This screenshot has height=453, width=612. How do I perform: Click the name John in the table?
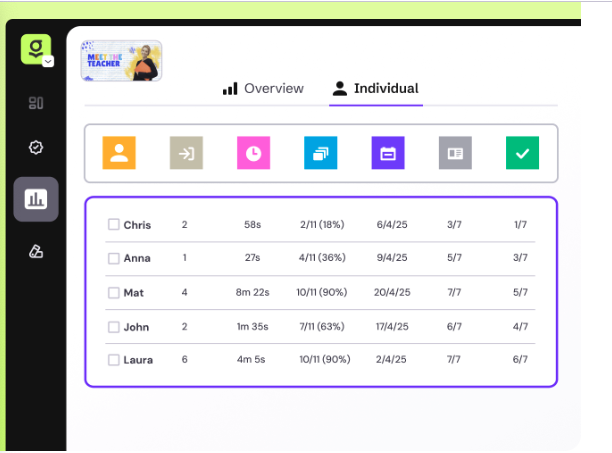136,327
